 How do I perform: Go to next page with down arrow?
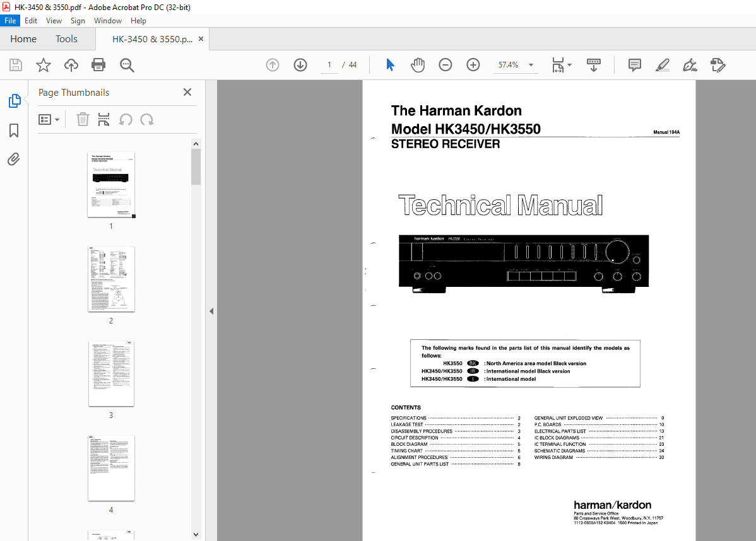point(300,65)
